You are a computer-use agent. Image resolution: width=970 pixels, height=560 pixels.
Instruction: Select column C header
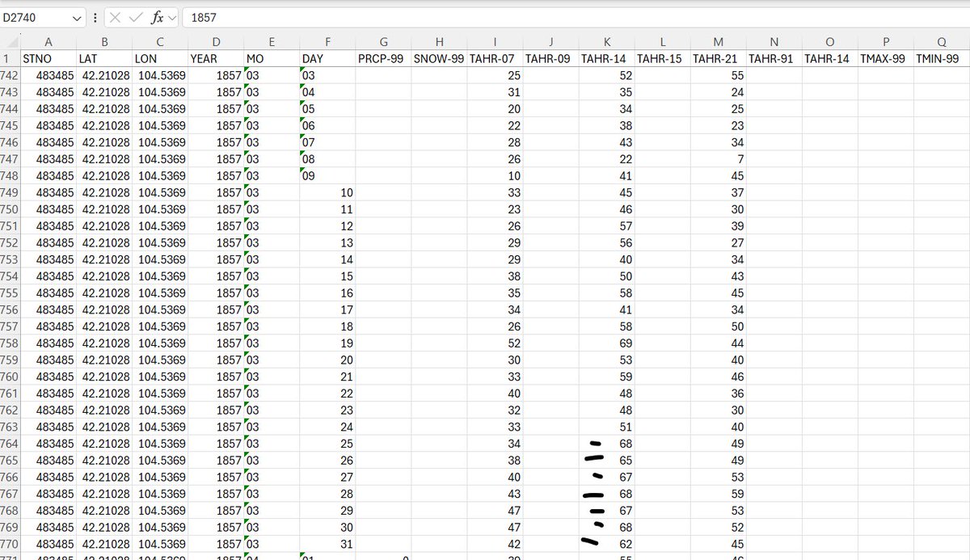tap(159, 42)
